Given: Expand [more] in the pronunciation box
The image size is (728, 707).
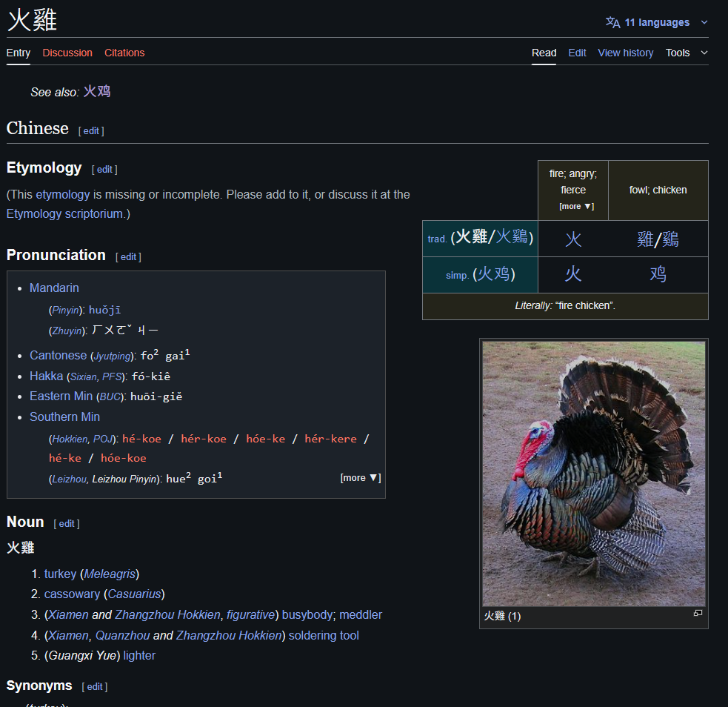Looking at the screenshot, I should [360, 477].
